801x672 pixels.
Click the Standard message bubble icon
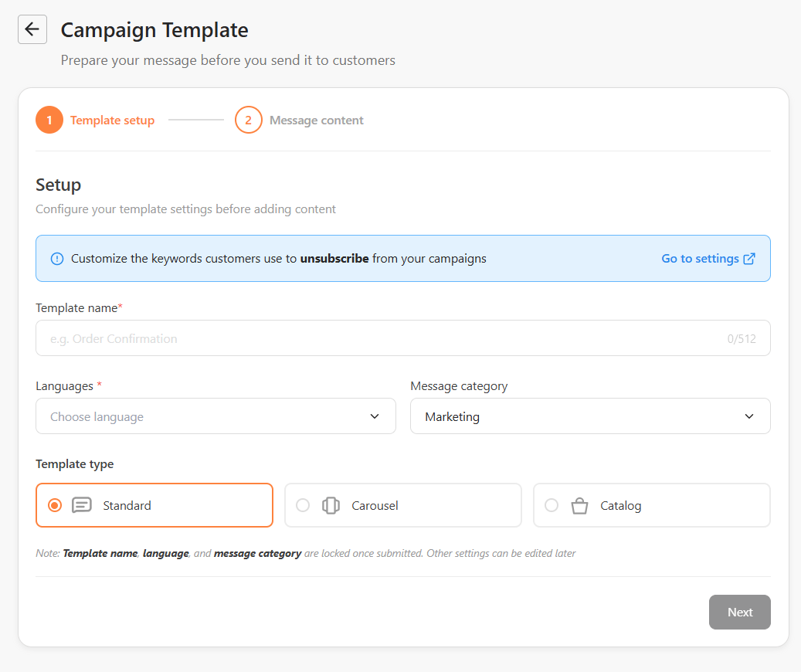82,505
